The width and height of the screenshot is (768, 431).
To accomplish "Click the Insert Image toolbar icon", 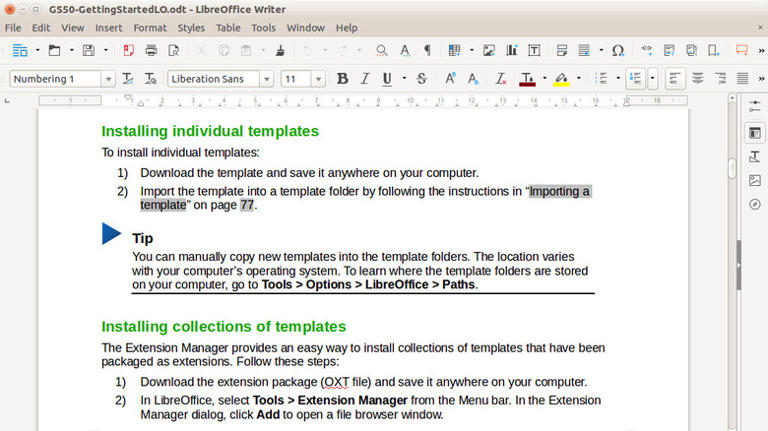I will click(x=489, y=50).
